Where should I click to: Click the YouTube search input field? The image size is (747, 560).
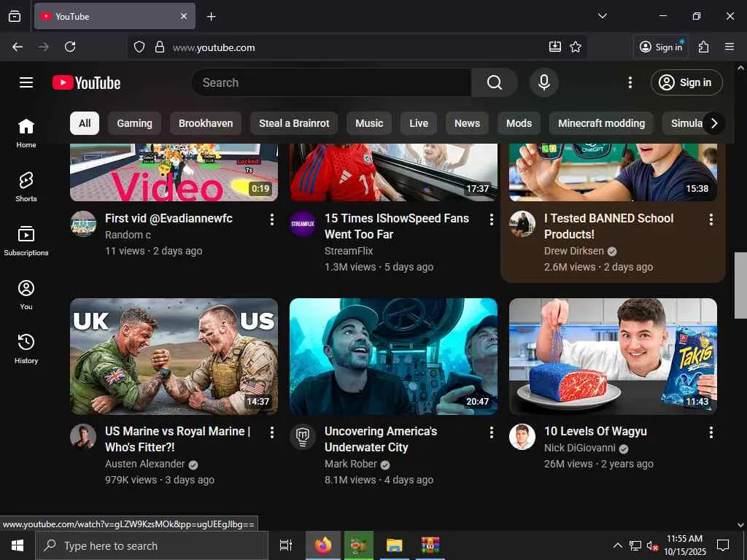point(332,82)
